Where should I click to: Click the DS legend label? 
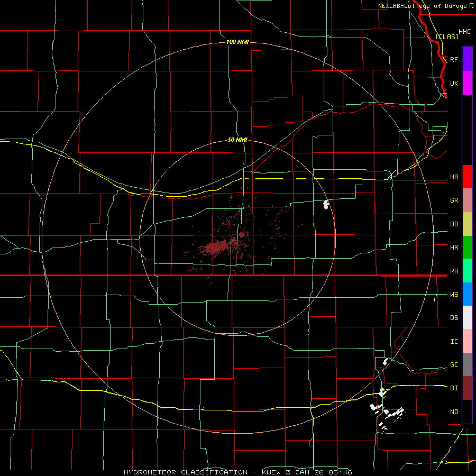tap(454, 318)
